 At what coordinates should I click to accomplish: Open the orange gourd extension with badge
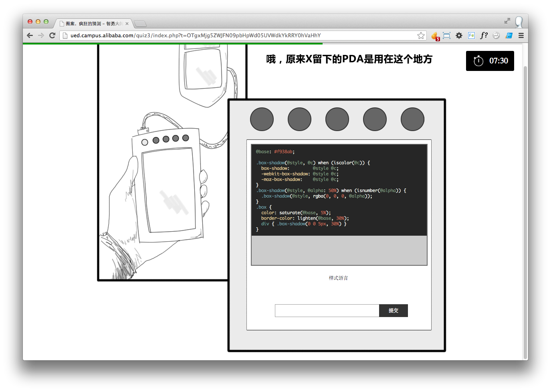click(x=435, y=36)
